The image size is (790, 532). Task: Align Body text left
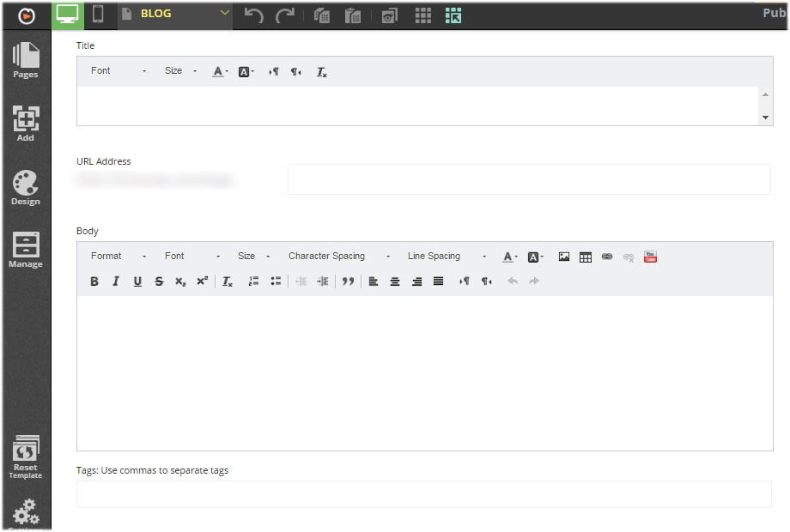[x=374, y=281]
